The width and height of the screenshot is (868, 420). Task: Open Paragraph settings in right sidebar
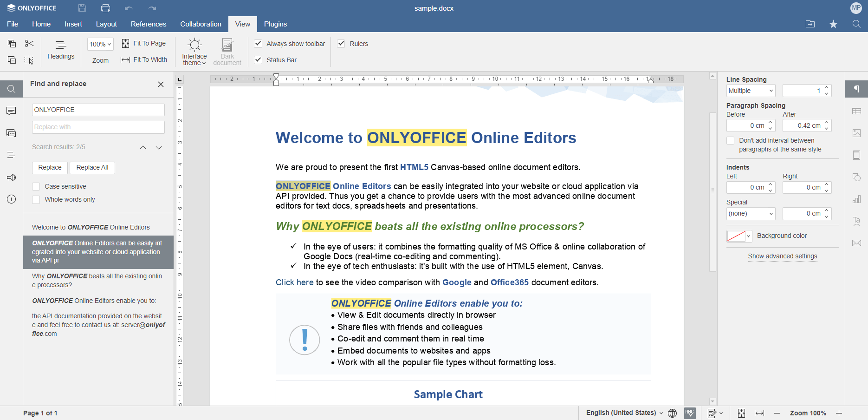click(x=857, y=89)
